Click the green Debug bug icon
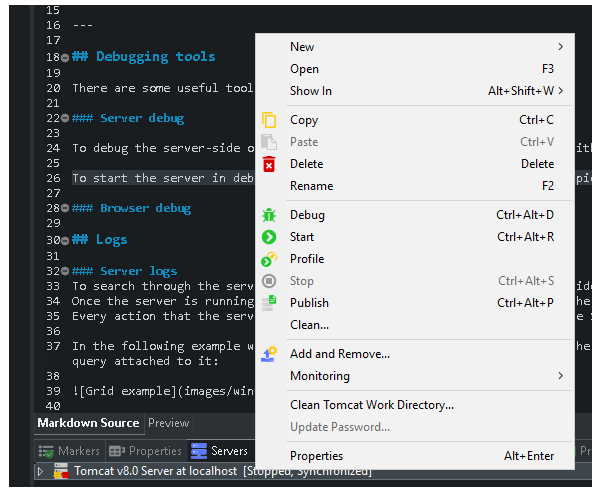The height and width of the screenshot is (491, 592). [x=269, y=215]
